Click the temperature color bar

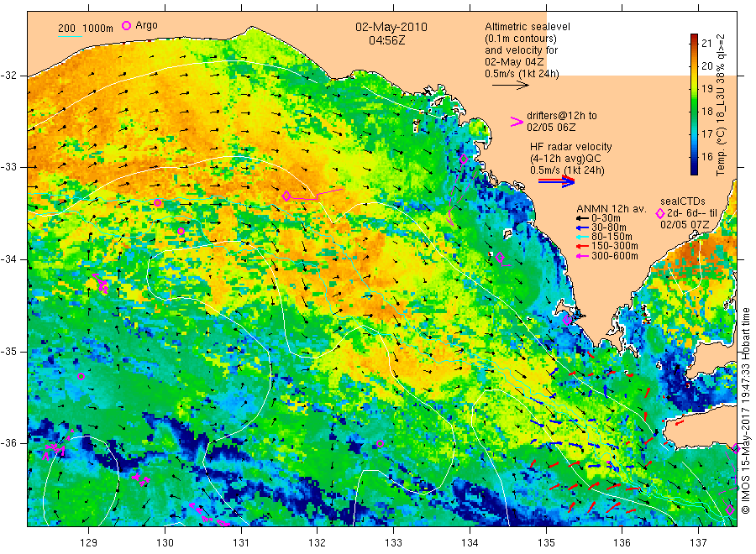coord(694,104)
